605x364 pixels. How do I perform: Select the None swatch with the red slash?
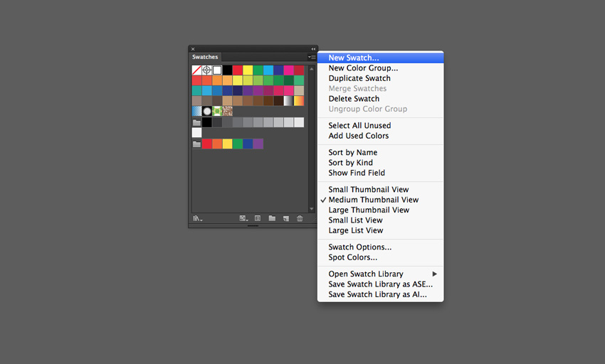click(x=196, y=70)
